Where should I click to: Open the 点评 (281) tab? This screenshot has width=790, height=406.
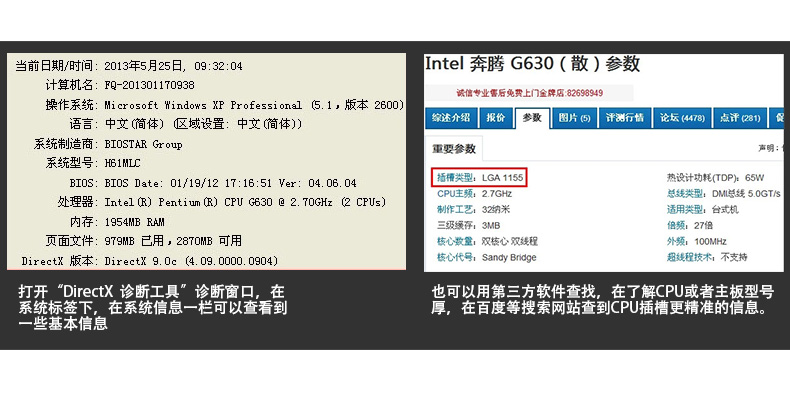(x=740, y=118)
